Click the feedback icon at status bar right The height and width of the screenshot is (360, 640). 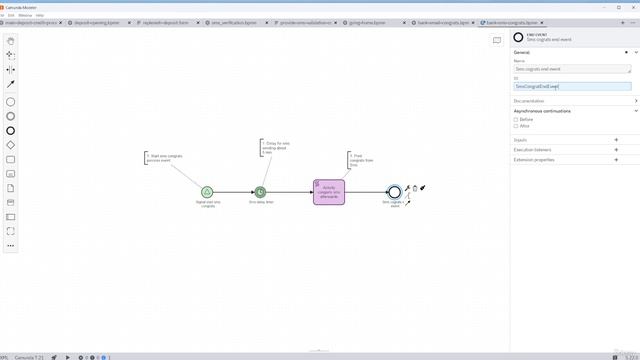pyautogui.click(x=615, y=357)
